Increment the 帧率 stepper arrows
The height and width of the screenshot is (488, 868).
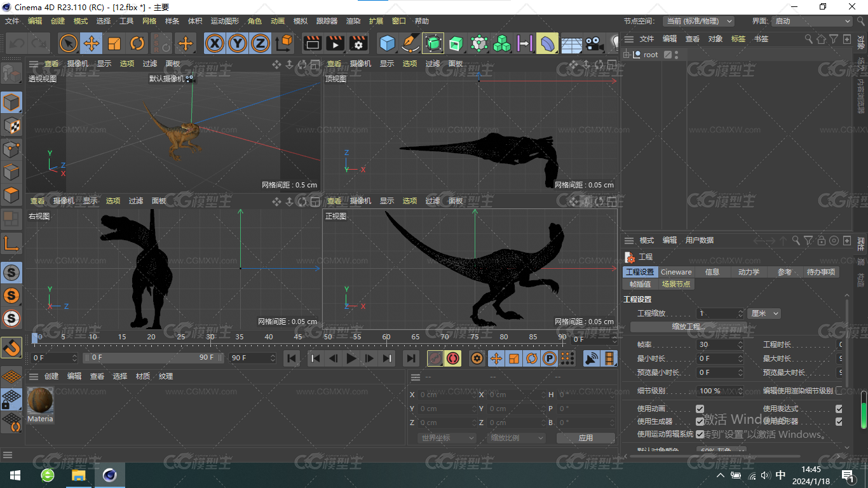pyautogui.click(x=740, y=344)
